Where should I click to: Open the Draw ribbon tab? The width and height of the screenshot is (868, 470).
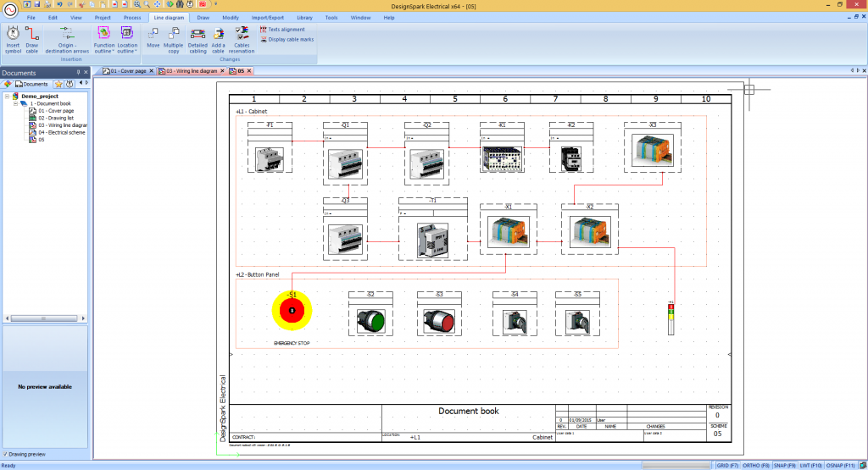203,17
